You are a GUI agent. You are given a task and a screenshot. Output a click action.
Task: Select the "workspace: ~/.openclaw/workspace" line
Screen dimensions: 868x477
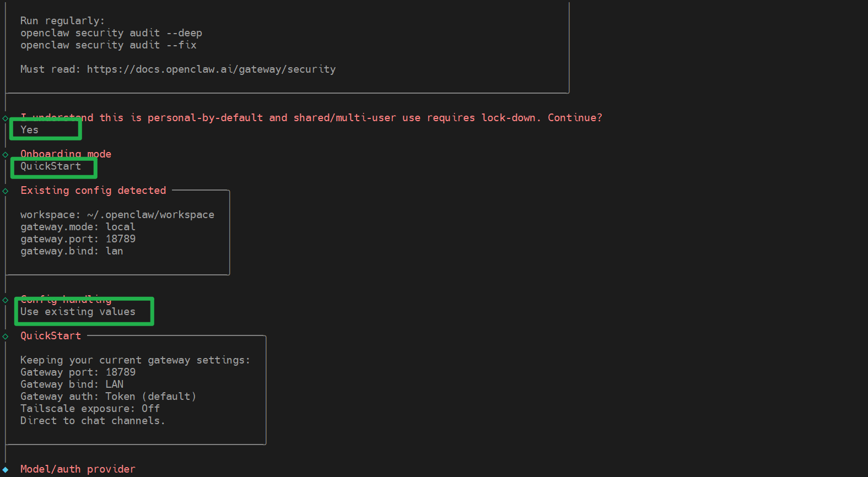point(117,215)
